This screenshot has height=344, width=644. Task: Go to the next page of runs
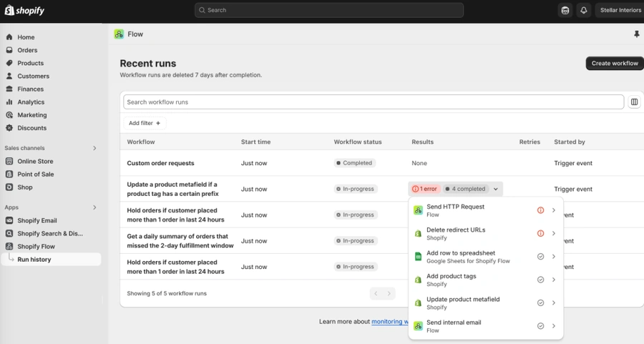click(x=389, y=293)
